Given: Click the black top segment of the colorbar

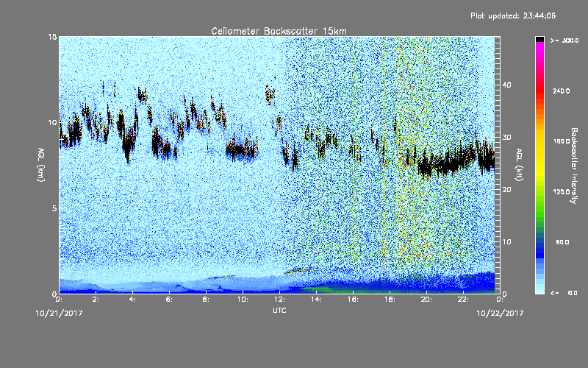Looking at the screenshot, I should (539, 39).
